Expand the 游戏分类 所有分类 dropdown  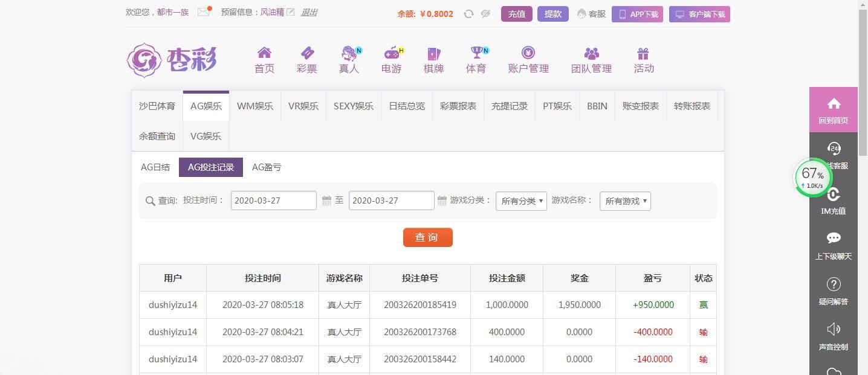[521, 201]
